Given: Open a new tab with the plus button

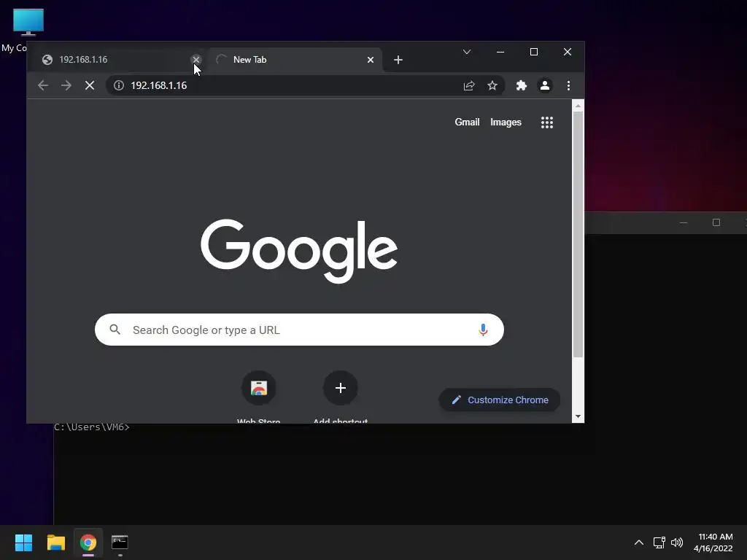Looking at the screenshot, I should tap(398, 60).
